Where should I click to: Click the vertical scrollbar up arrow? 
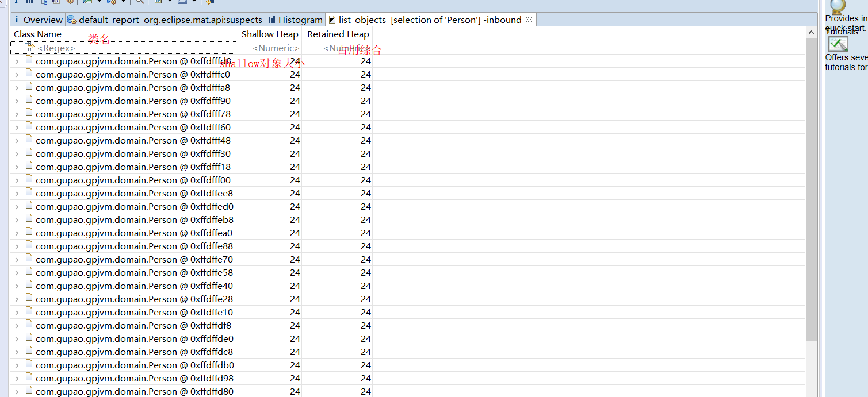coord(811,33)
